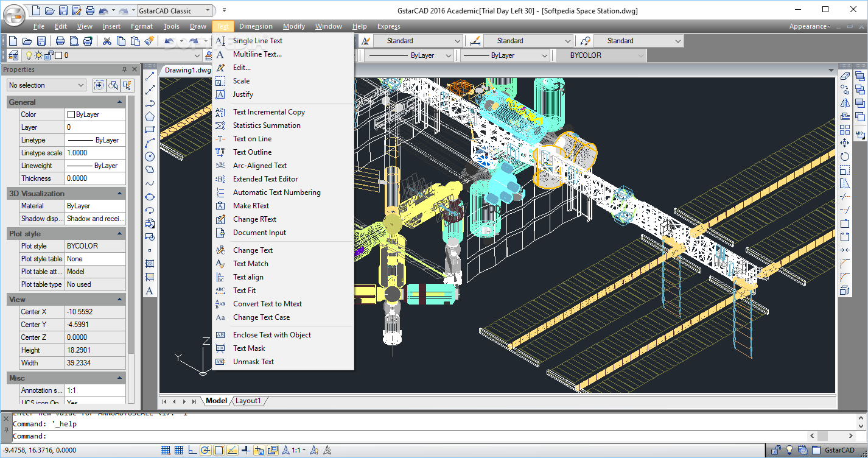Open the Dimension menu
This screenshot has height=458, width=868.
click(256, 26)
